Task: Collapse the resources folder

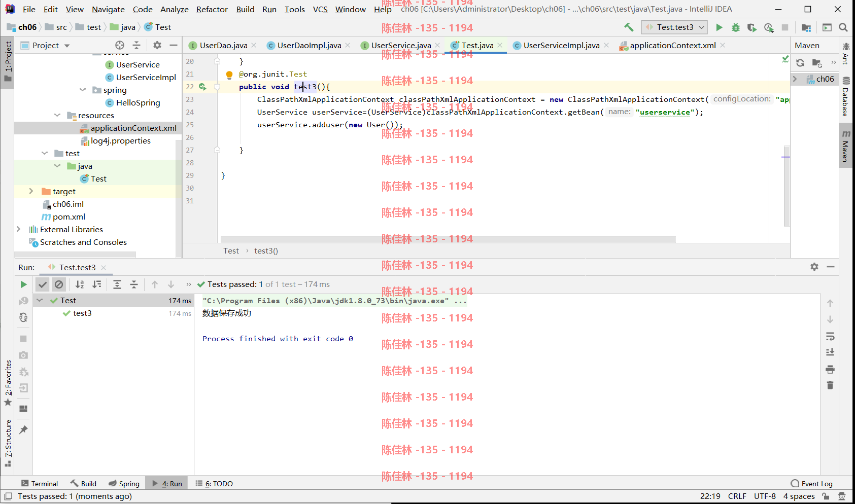Action: [57, 115]
